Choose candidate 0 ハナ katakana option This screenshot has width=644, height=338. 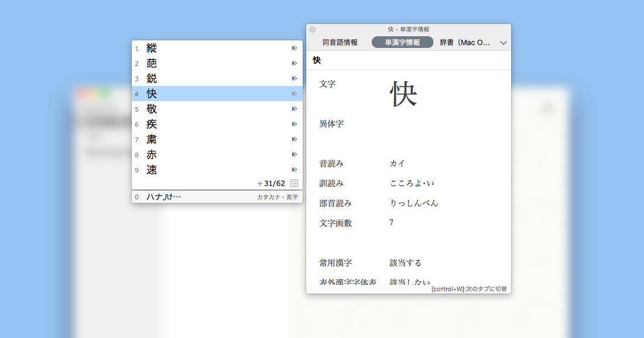click(164, 197)
